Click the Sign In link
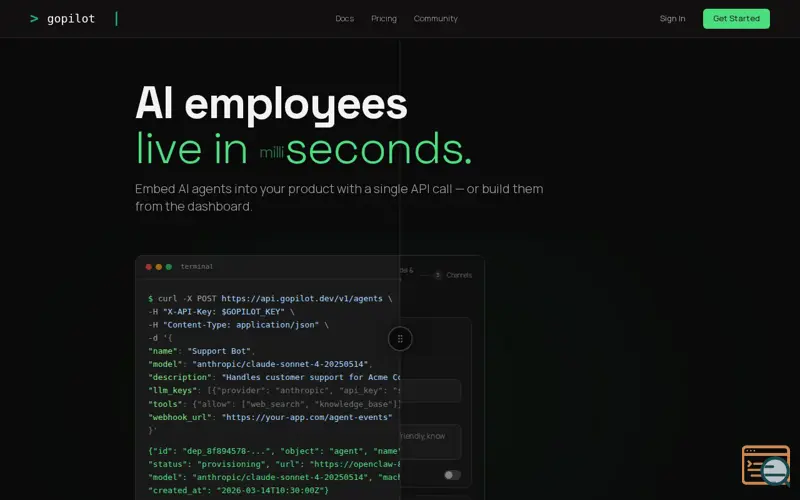The height and width of the screenshot is (500, 800). tap(672, 18)
